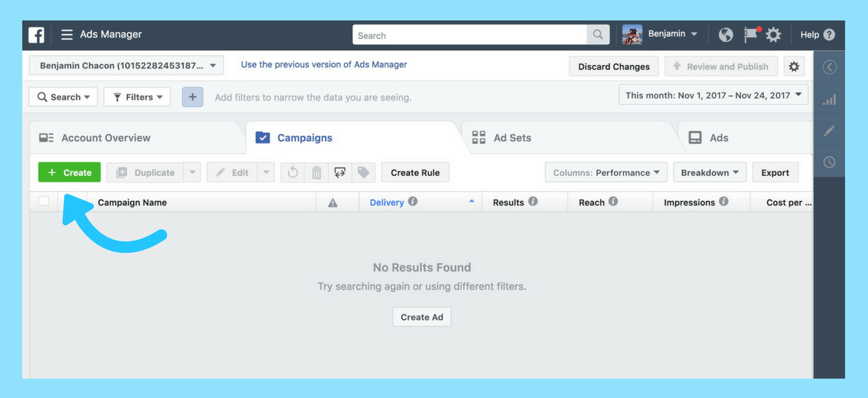Open the This month date range dropdown
The image size is (868, 398).
pyautogui.click(x=713, y=96)
